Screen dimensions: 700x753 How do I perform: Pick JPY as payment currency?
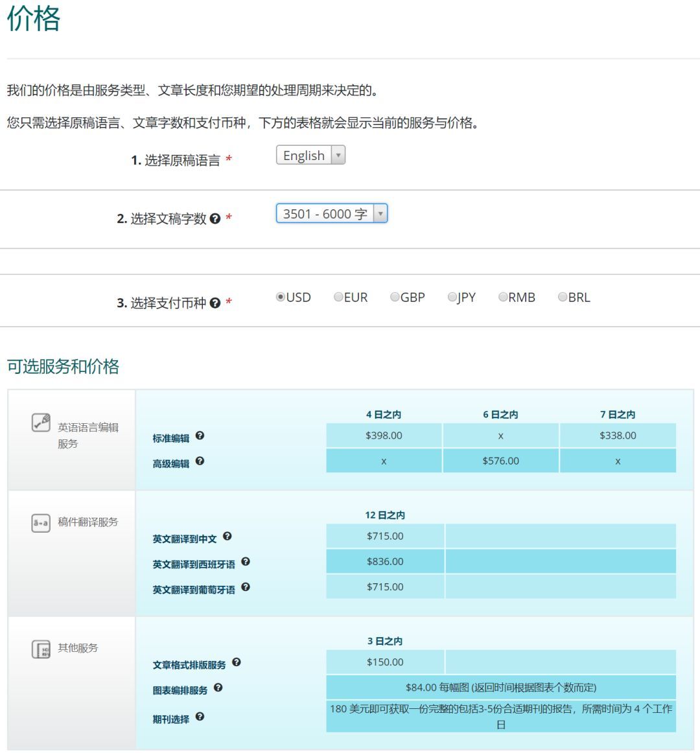click(452, 297)
